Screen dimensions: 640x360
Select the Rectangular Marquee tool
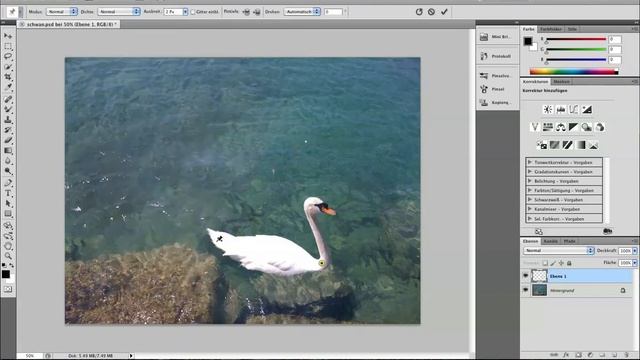pyautogui.click(x=8, y=46)
